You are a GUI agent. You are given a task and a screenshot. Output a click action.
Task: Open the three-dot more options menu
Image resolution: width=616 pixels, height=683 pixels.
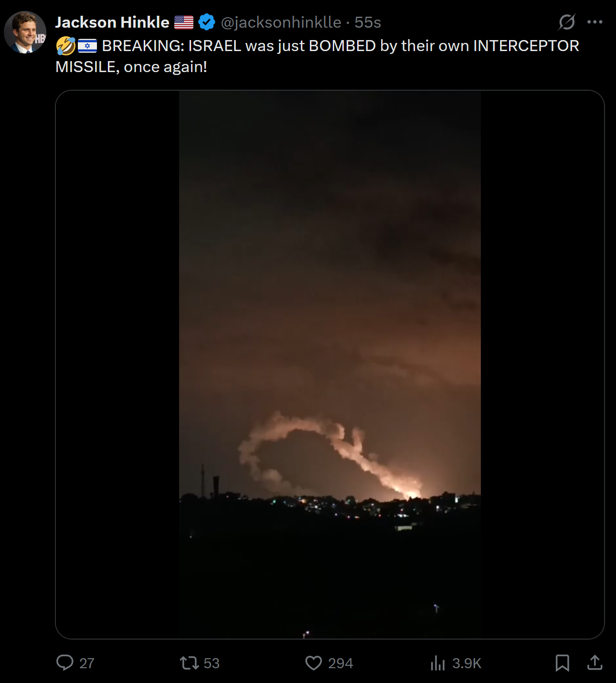pos(595,22)
